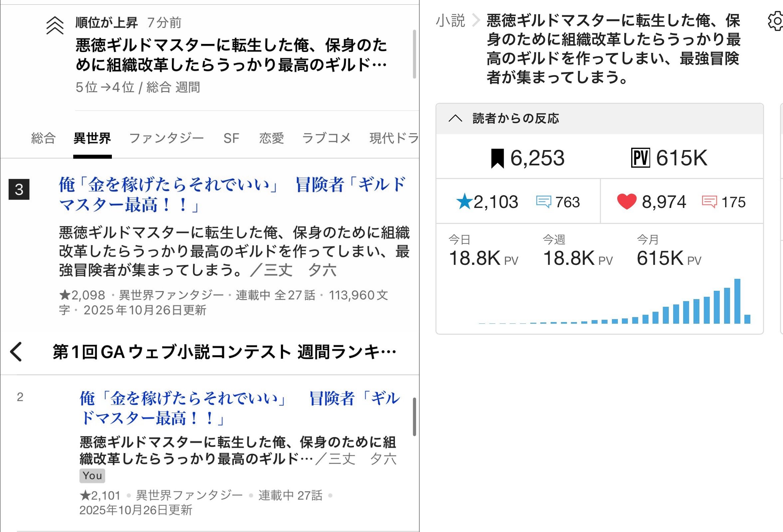
Task: Click the PV icon beside 615K
Action: [640, 158]
